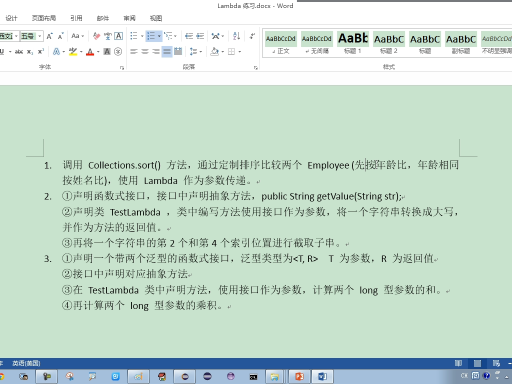Viewport: 512px width, 384px height.
Task: Apply the 标题 2 style
Action: [x=389, y=43]
